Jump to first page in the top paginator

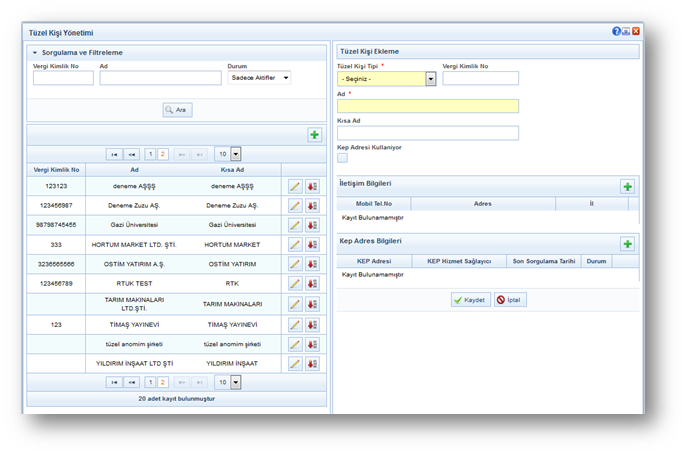(114, 154)
